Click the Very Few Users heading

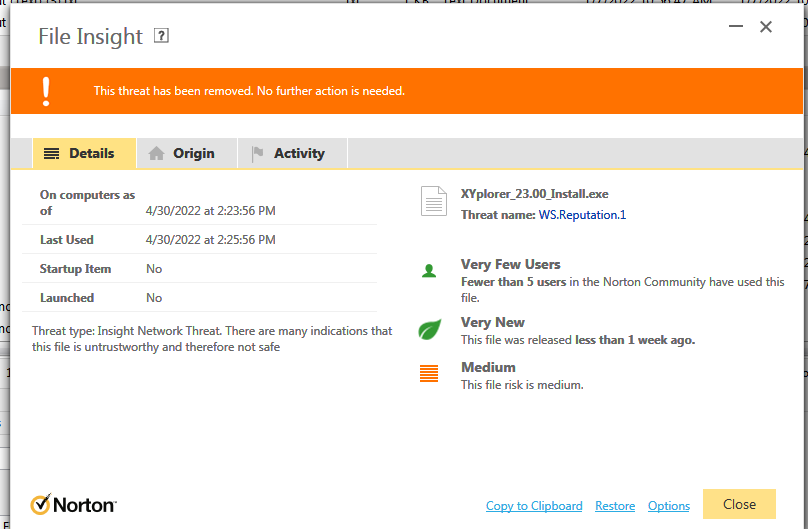click(510, 264)
